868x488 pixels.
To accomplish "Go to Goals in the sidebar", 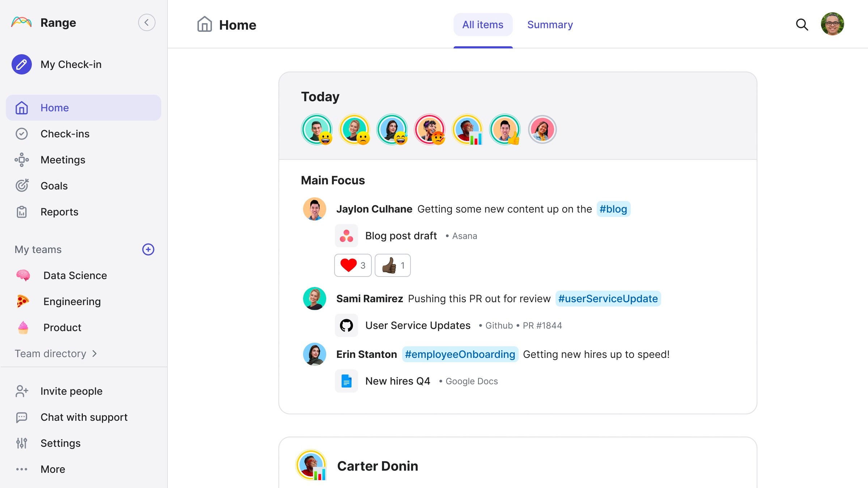I will tap(54, 186).
